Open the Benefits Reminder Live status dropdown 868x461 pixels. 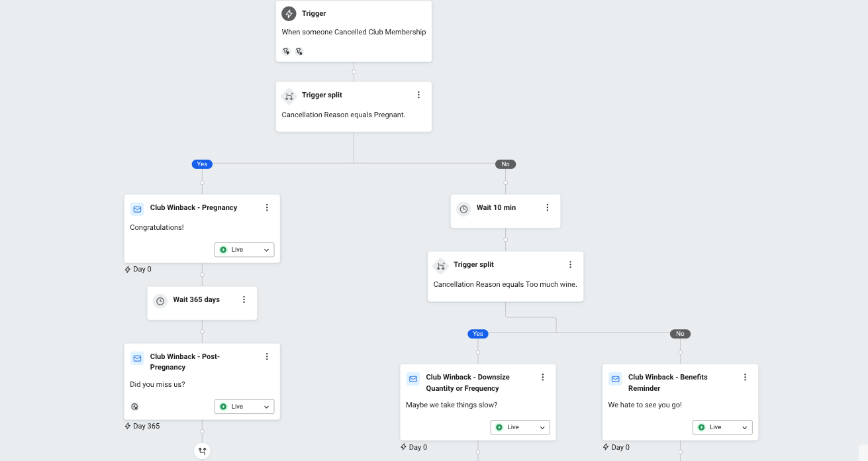pyautogui.click(x=722, y=427)
